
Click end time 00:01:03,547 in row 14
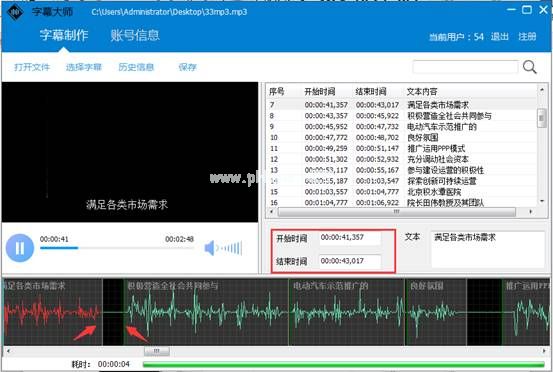(377, 181)
